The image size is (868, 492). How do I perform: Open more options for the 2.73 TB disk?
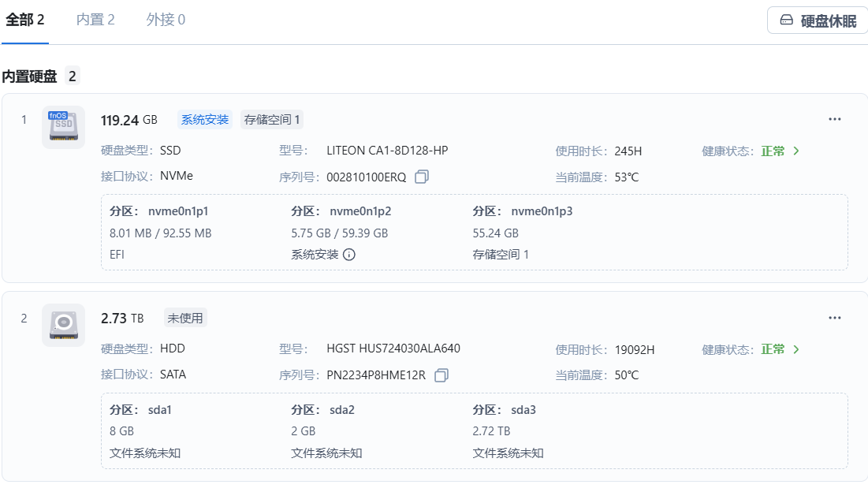click(834, 318)
